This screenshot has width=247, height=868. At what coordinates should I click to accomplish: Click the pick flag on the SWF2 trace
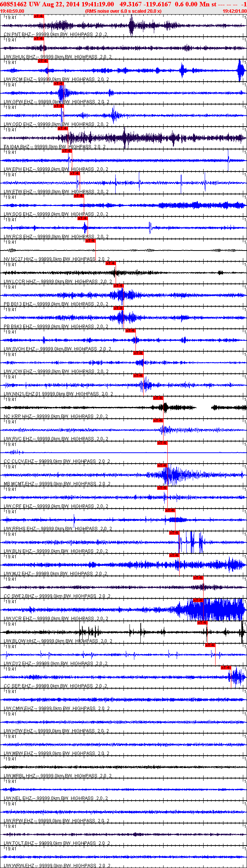coord(198,578)
